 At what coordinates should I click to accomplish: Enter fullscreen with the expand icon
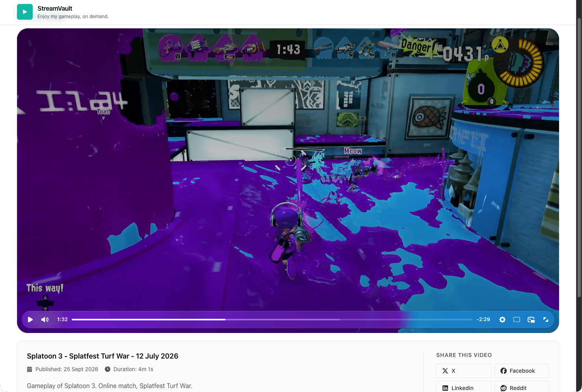click(546, 320)
